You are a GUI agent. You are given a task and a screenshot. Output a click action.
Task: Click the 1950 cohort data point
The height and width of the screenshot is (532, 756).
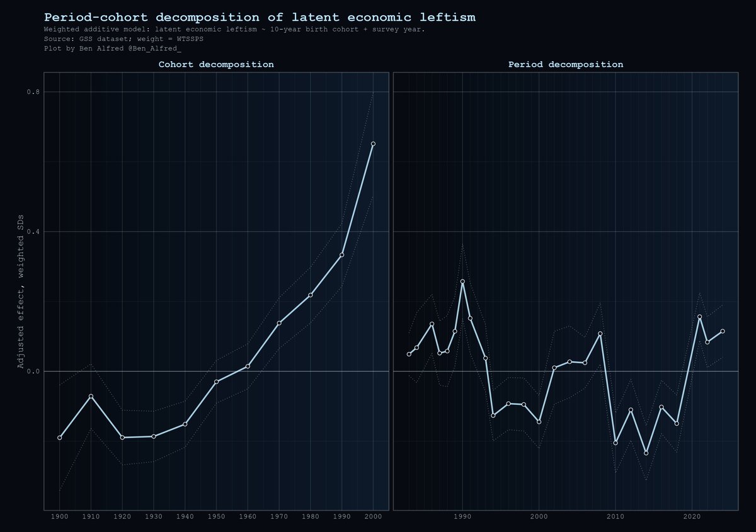[216, 382]
